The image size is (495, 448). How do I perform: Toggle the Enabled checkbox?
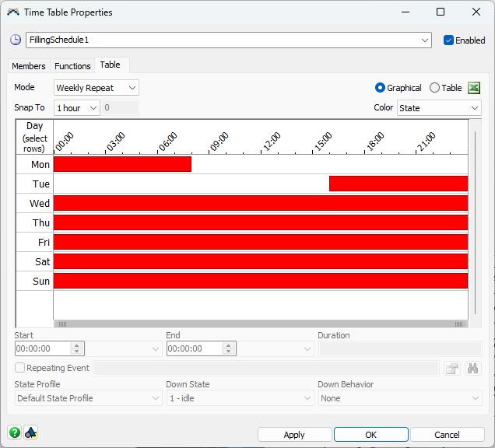pos(449,40)
